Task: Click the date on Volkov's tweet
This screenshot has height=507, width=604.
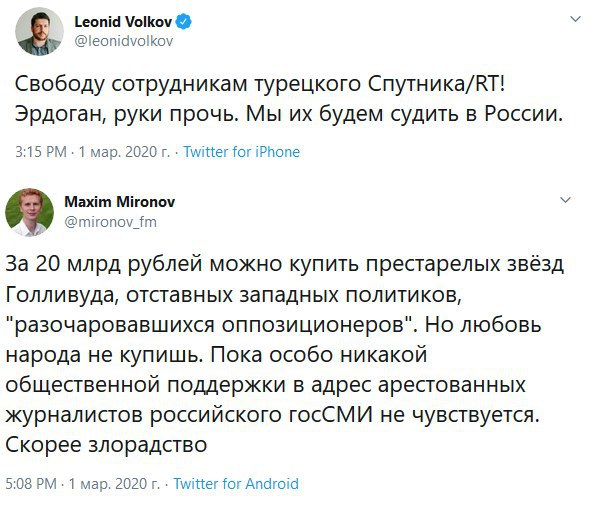Action: (x=118, y=152)
